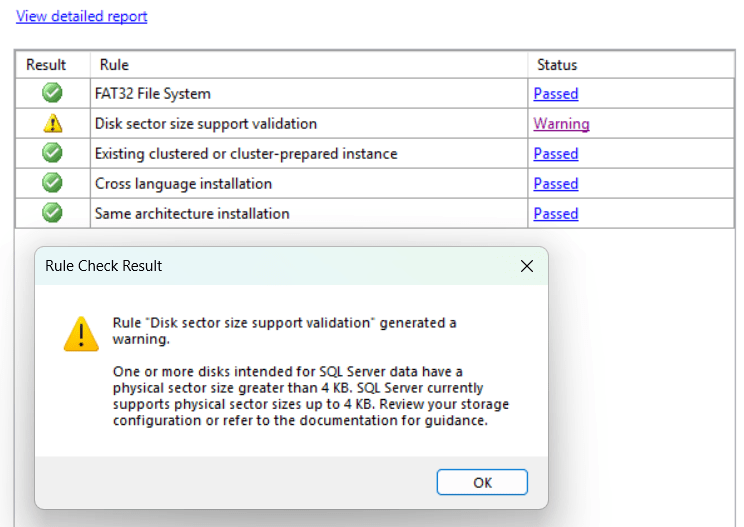Click the Result column header
This screenshot has width=744, height=527.
pos(46,65)
